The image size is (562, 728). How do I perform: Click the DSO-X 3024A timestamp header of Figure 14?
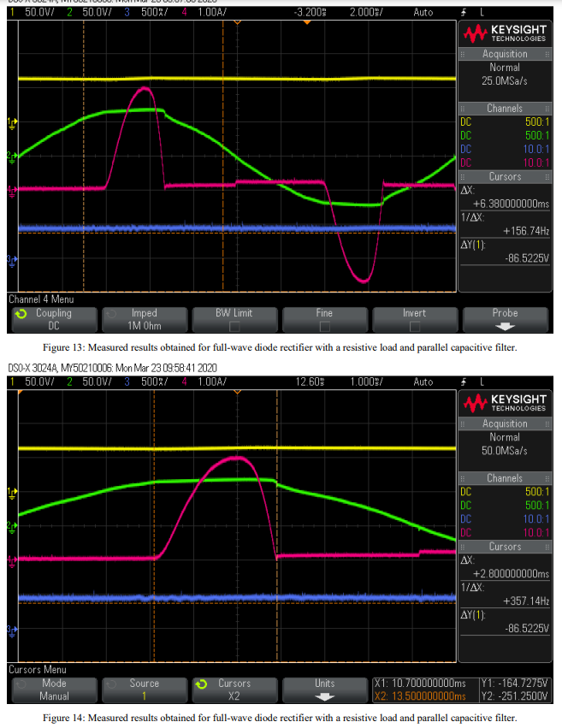(113, 368)
